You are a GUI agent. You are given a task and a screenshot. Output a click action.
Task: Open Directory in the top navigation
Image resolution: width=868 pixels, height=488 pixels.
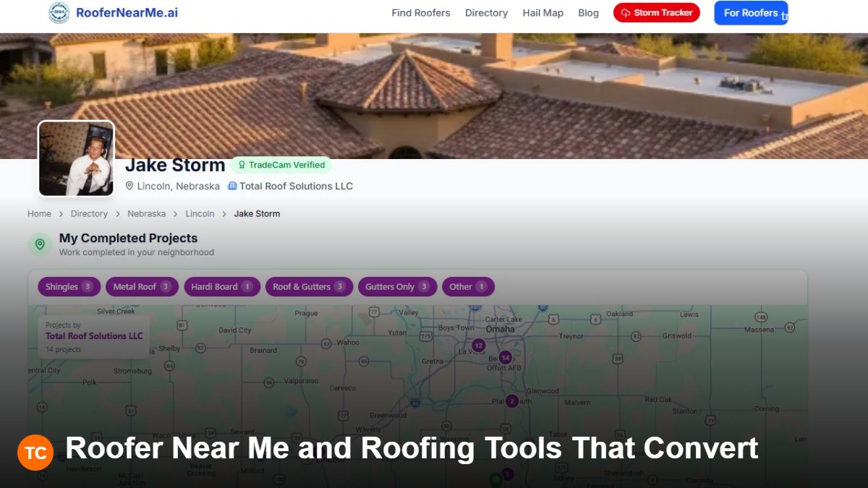(486, 13)
